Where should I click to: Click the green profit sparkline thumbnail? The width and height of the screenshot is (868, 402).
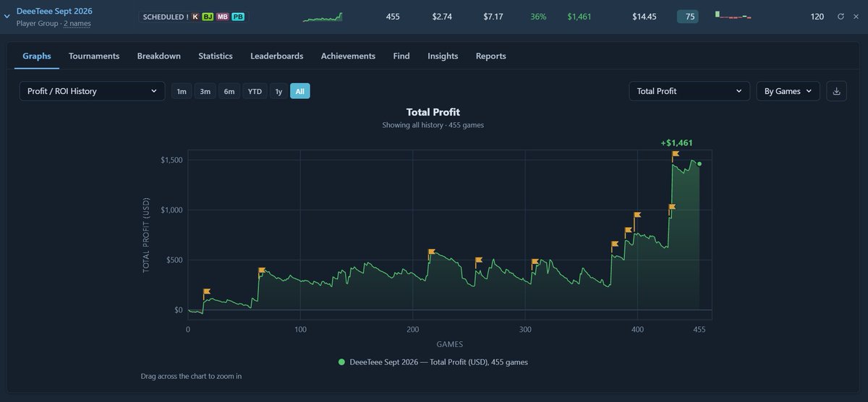(323, 17)
